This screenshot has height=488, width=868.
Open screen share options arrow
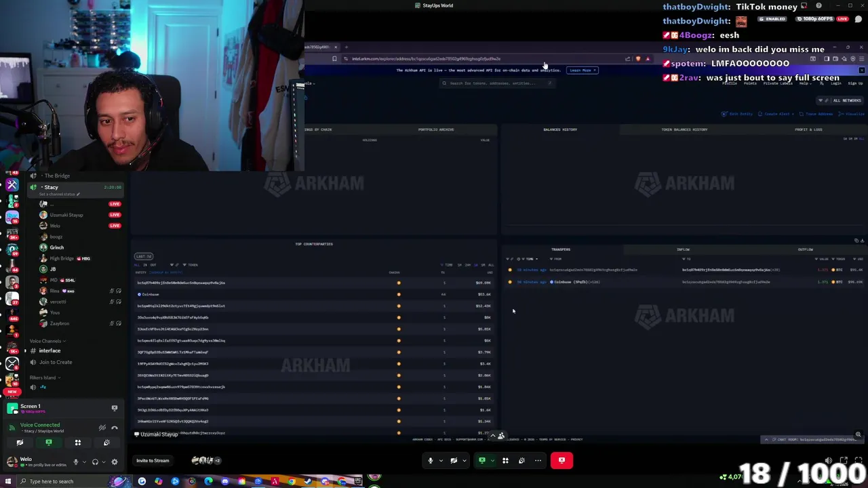(492, 461)
